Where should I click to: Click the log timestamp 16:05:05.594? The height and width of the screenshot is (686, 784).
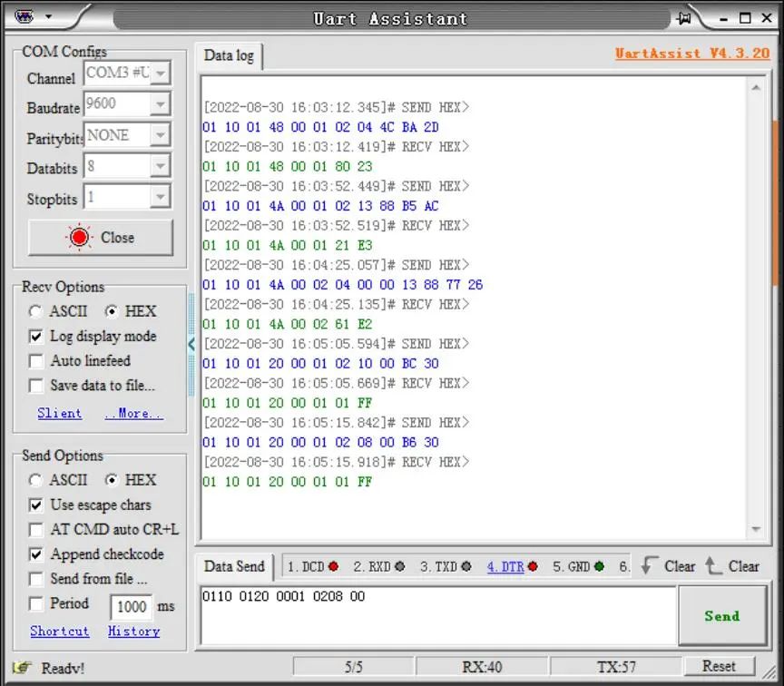coord(336,344)
